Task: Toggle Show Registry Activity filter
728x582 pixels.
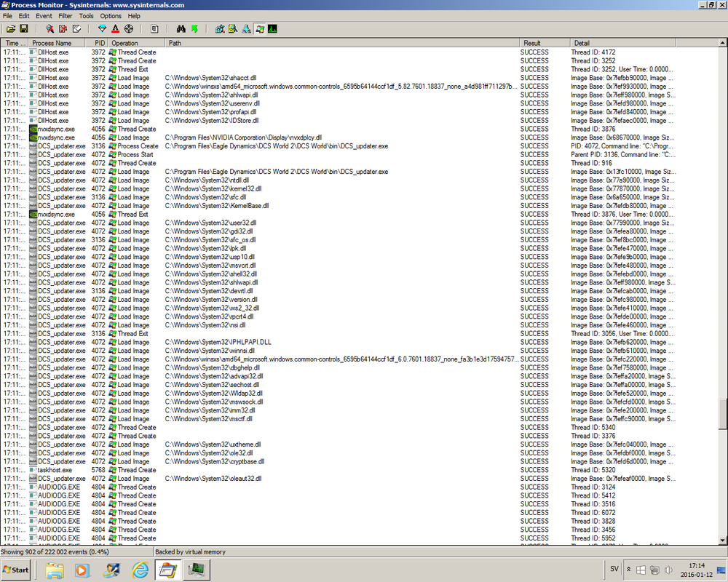Action: click(x=220, y=29)
